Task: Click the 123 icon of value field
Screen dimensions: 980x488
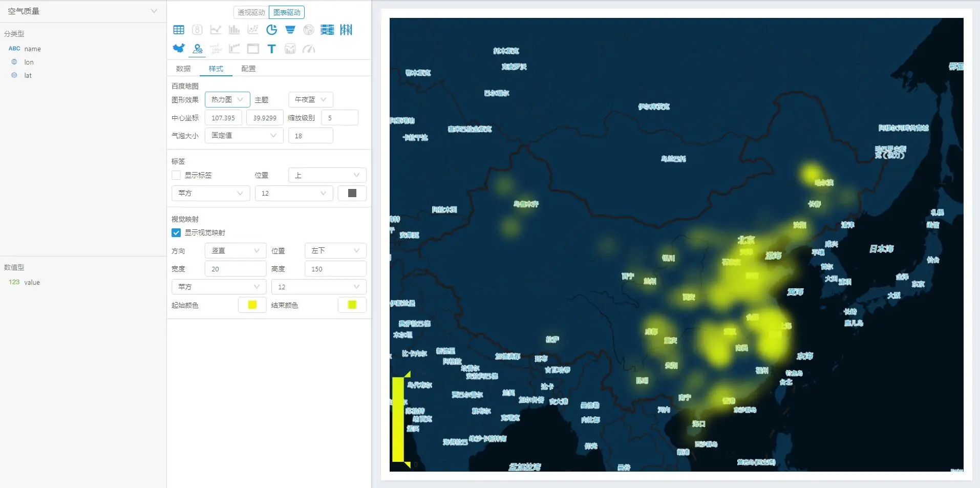Action: 14,282
